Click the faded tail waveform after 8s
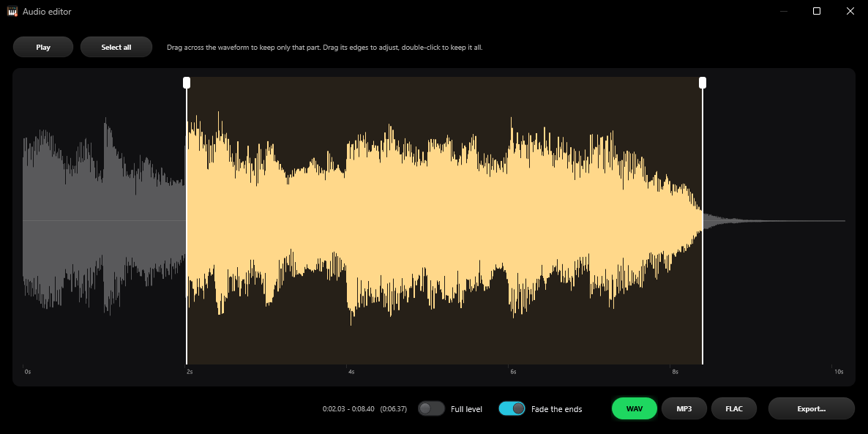This screenshot has width=868, height=434. click(774, 221)
